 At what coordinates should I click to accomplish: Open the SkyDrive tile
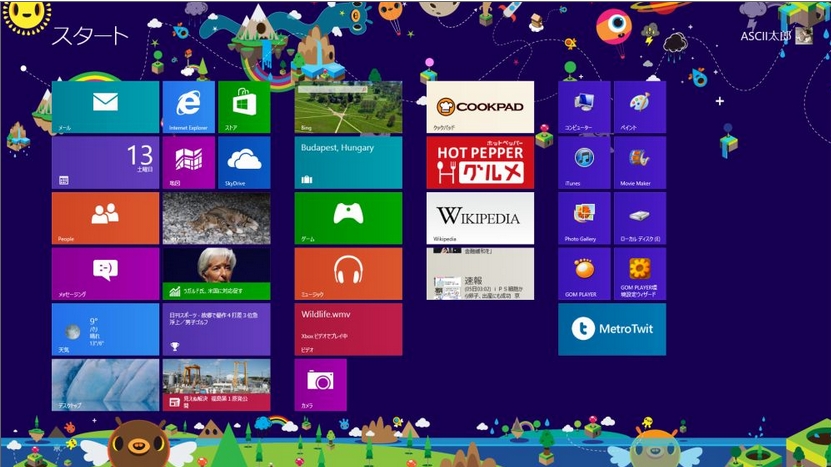[x=244, y=163]
